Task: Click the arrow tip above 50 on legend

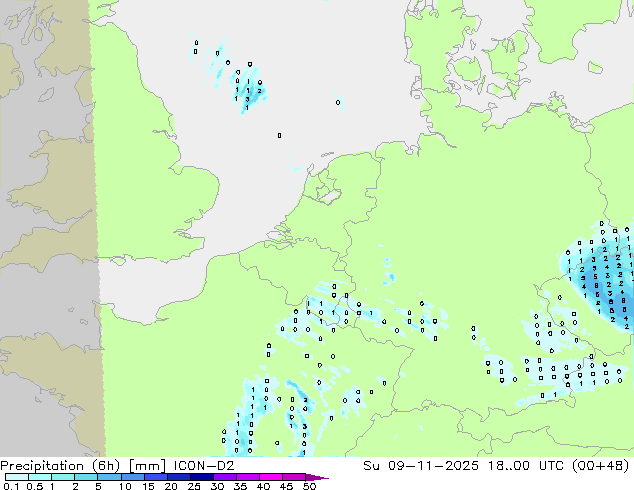Action: pyautogui.click(x=317, y=477)
